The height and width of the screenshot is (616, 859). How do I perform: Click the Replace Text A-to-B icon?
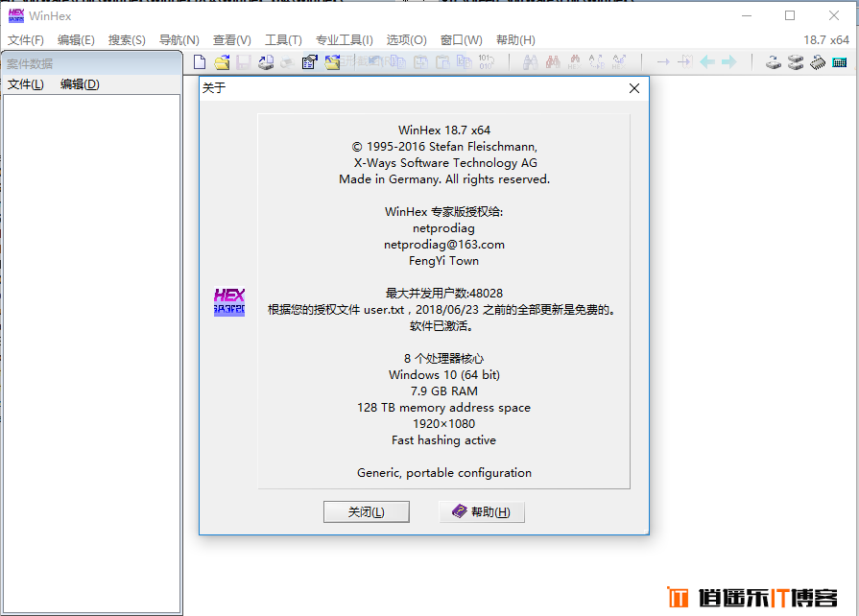pyautogui.click(x=597, y=61)
